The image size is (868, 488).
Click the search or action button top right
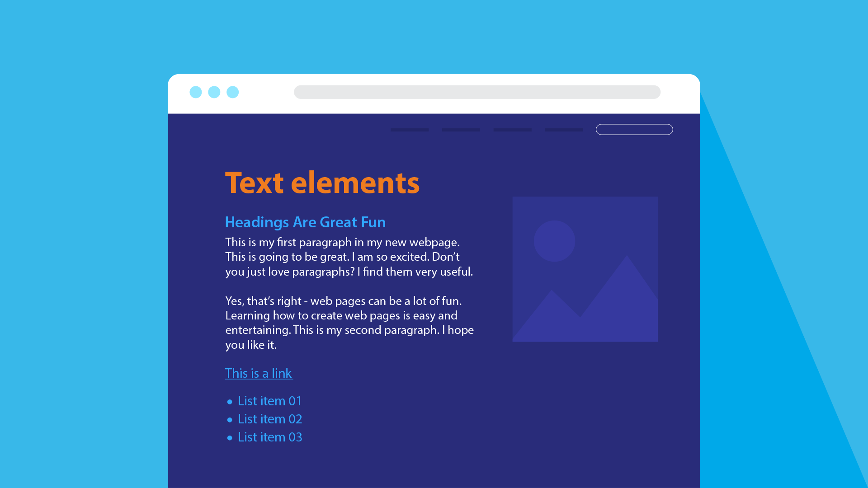pos(634,129)
